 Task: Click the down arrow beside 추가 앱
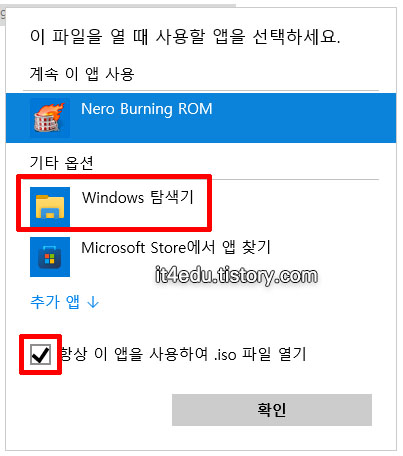93,302
